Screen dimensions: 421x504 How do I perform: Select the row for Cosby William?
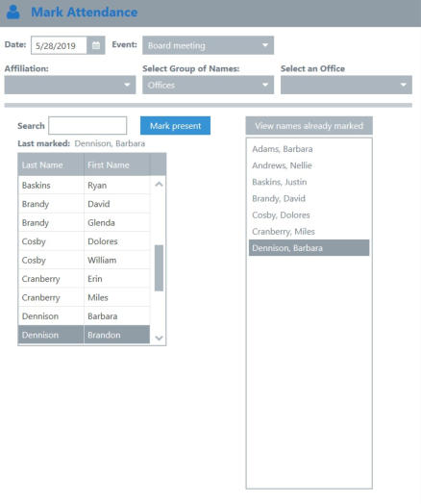tap(85, 260)
